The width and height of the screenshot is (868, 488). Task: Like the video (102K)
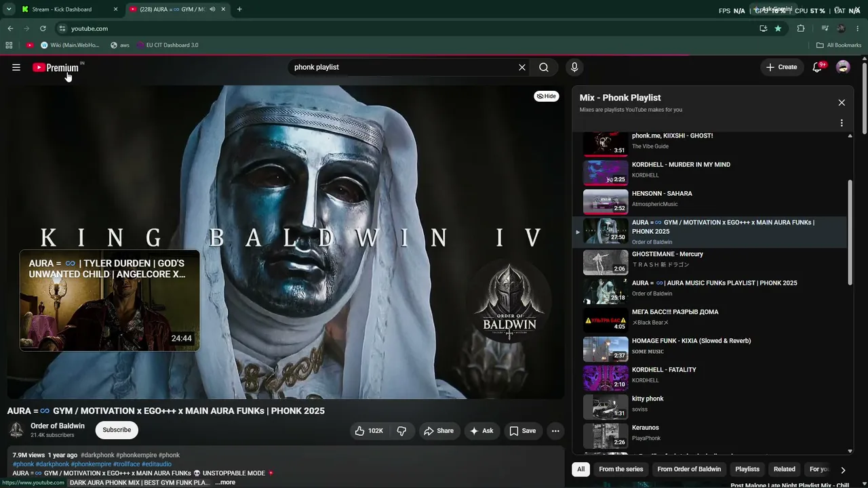coord(369,430)
